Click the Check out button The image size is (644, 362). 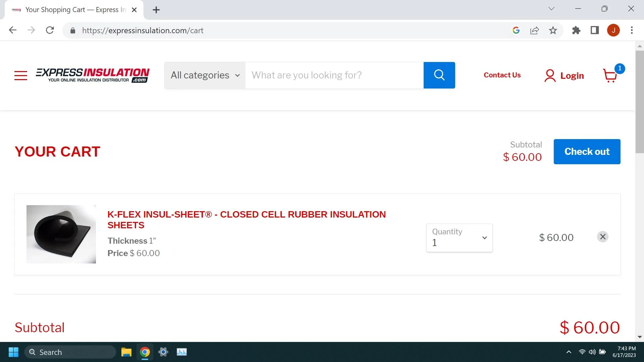tap(587, 152)
